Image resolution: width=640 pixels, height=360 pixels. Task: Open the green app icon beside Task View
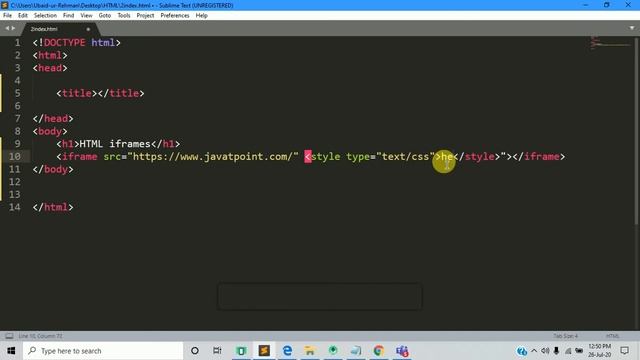241,351
